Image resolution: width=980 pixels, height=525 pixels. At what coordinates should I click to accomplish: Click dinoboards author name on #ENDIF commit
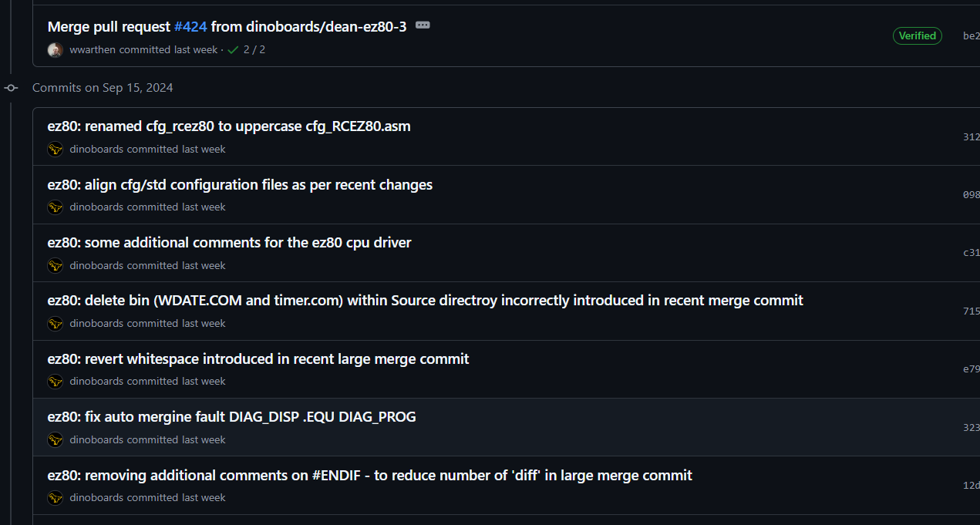point(97,498)
